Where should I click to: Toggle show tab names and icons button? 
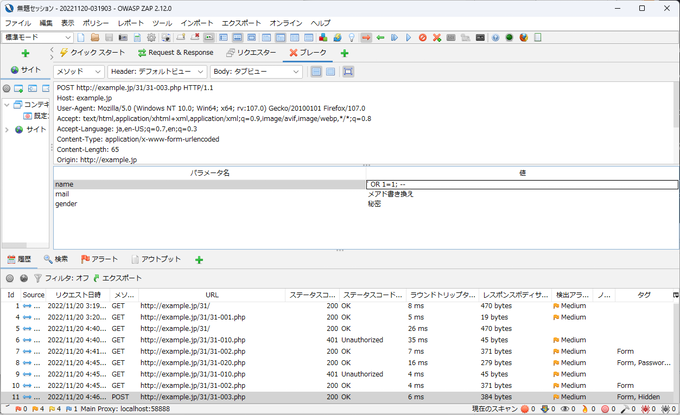click(209, 38)
